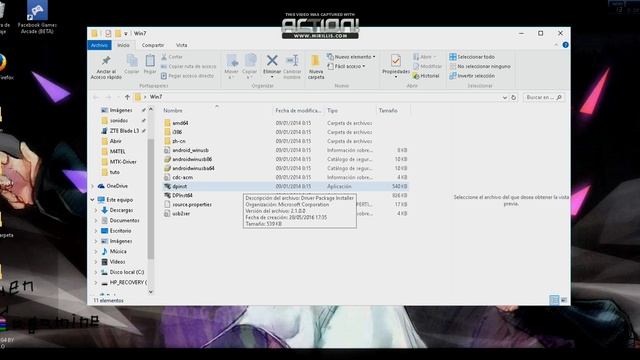Viewport: 640px width, 360px height.
Task: Select the amd64 folder
Action: click(180, 123)
